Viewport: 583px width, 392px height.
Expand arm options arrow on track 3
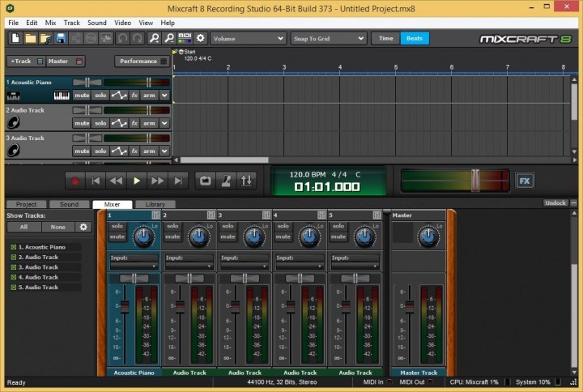(164, 151)
